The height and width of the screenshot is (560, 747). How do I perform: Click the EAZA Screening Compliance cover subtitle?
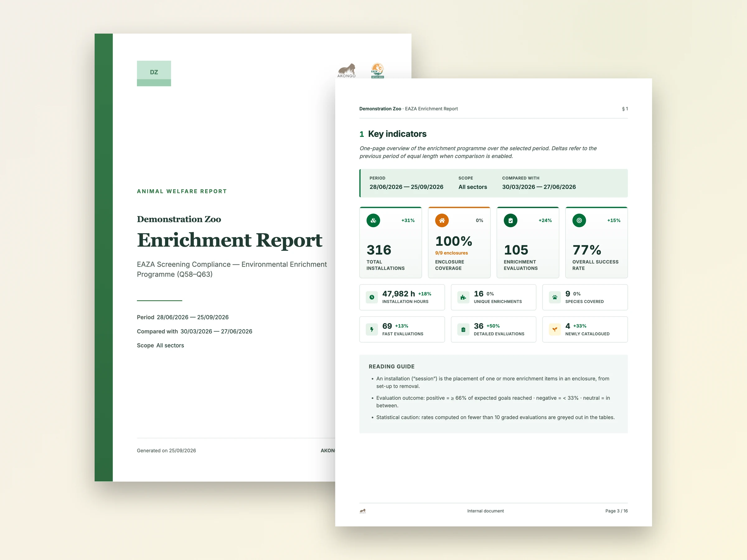pos(232,269)
